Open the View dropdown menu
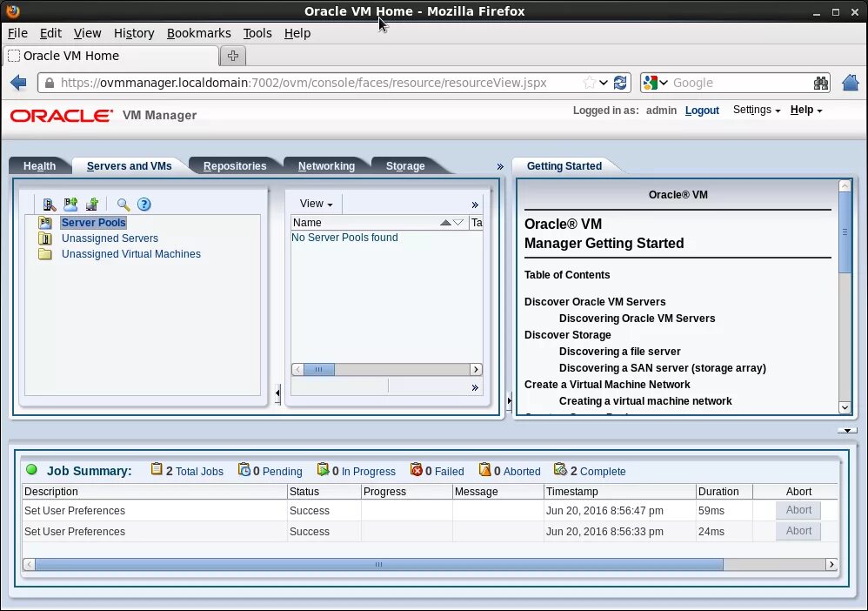This screenshot has height=611, width=868. tap(313, 203)
